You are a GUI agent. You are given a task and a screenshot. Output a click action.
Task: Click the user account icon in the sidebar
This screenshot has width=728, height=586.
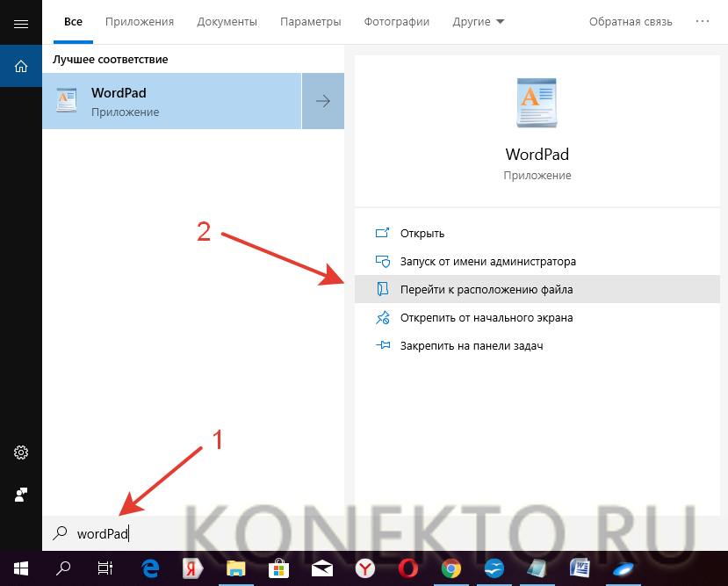20,495
